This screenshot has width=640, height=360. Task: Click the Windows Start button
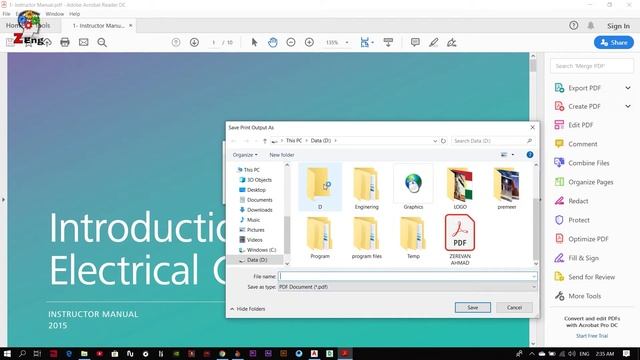pyautogui.click(x=7, y=353)
